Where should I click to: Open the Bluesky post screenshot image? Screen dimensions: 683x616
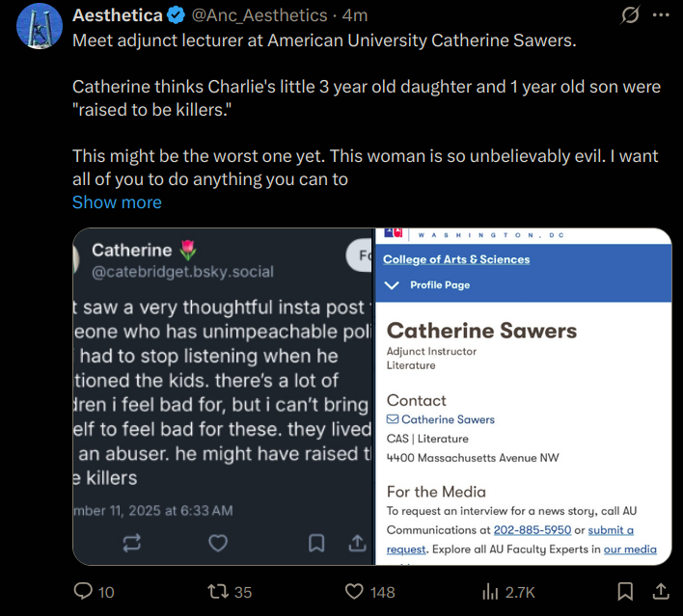point(223,395)
